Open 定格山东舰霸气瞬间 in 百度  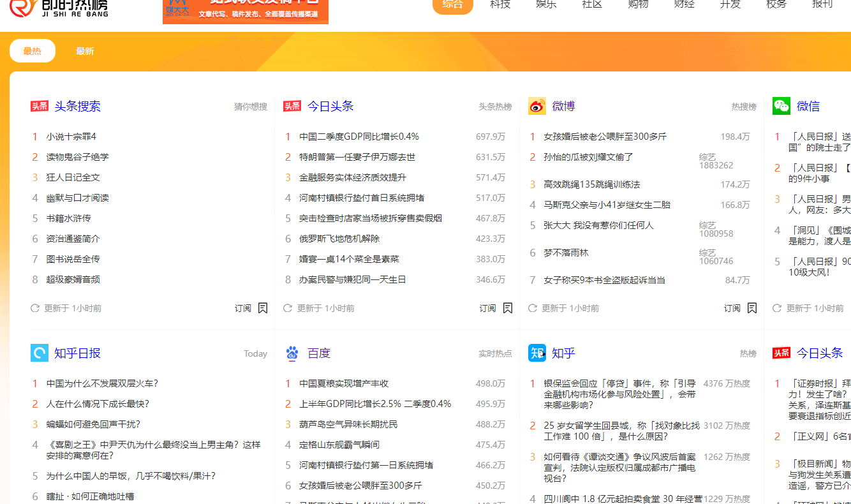pos(339,445)
